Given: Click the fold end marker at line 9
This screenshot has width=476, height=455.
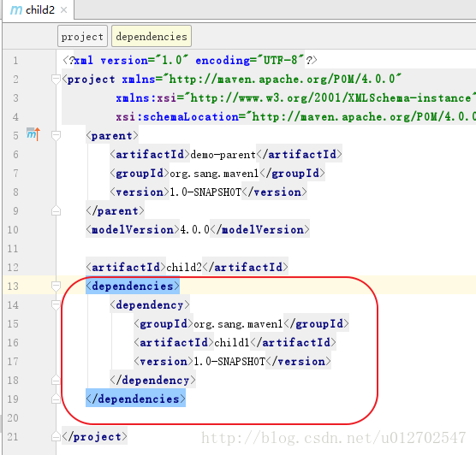Looking at the screenshot, I should pos(56,210).
